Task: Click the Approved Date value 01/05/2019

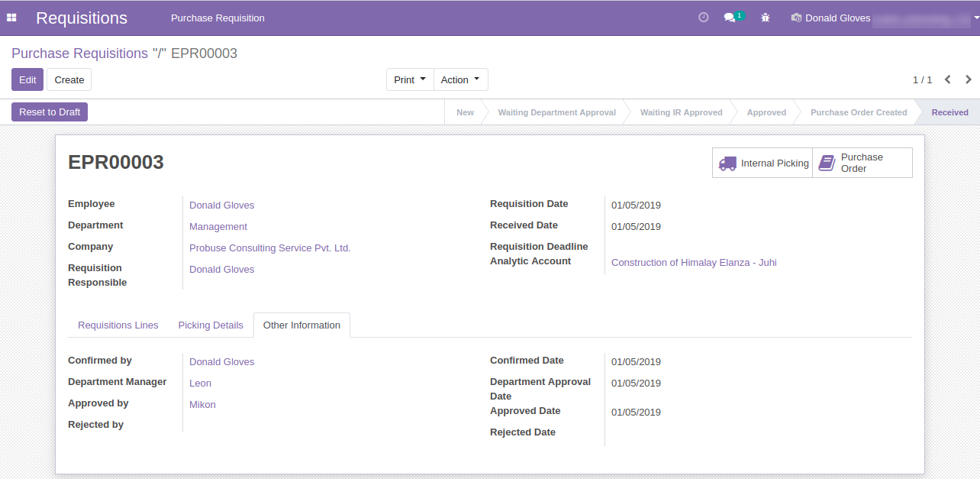Action: tap(637, 412)
